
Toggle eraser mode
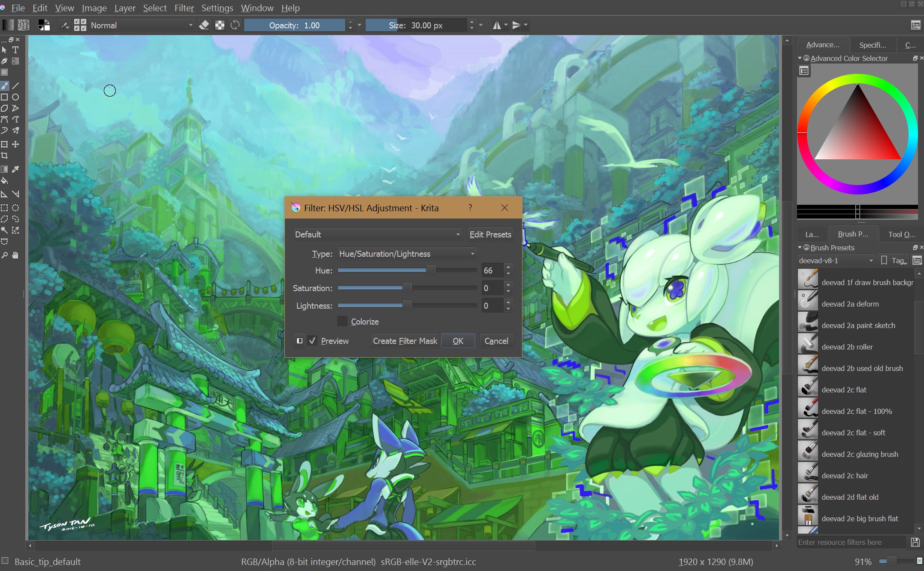tap(204, 25)
